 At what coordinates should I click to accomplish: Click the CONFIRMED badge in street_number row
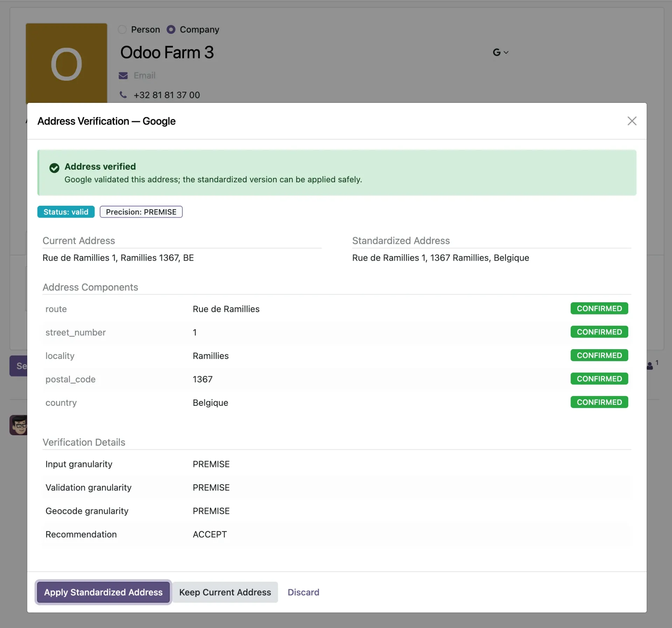[599, 332]
